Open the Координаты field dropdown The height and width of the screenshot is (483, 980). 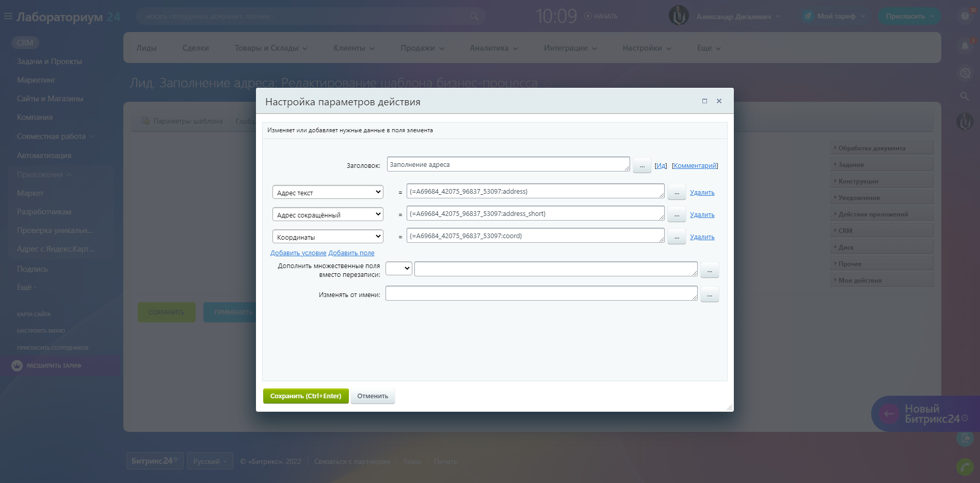pos(328,237)
